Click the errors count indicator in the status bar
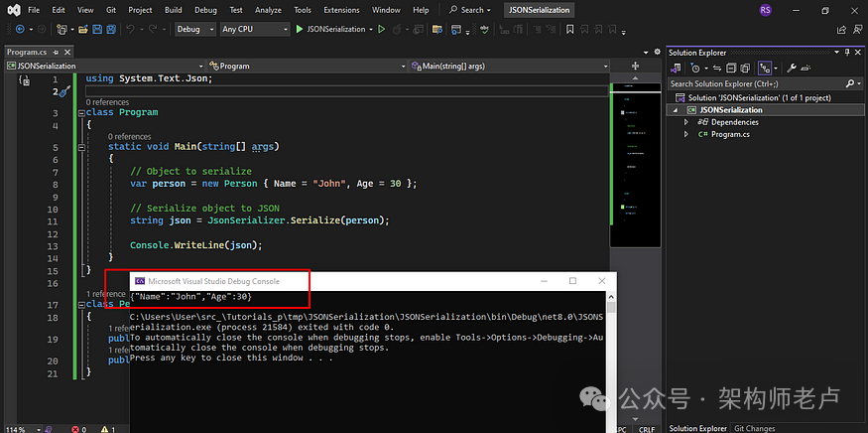The width and height of the screenshot is (868, 433). (x=79, y=429)
